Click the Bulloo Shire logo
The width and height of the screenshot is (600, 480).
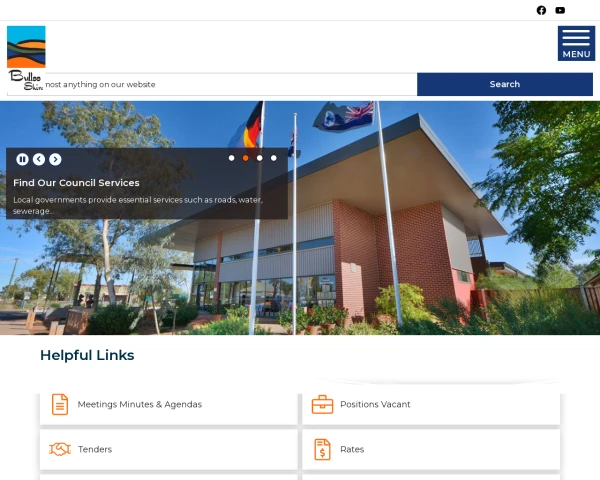pos(26,59)
